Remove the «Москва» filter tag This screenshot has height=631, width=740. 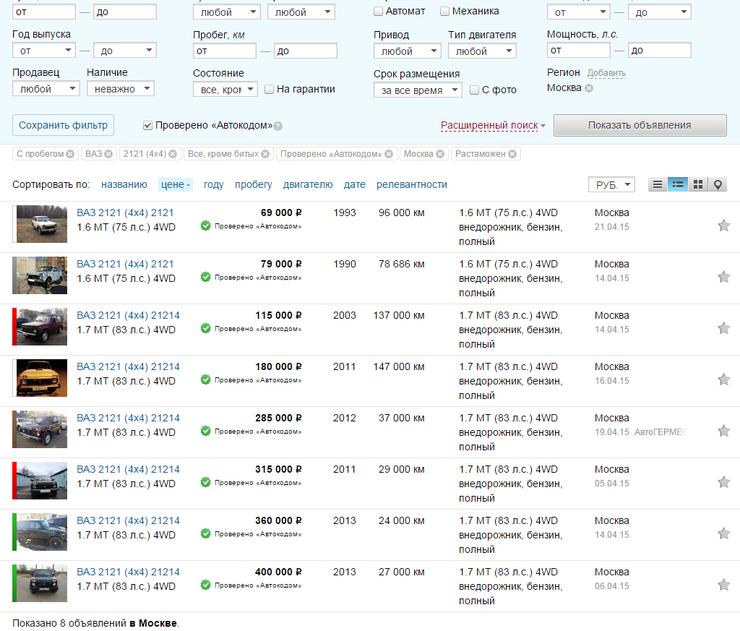click(440, 154)
